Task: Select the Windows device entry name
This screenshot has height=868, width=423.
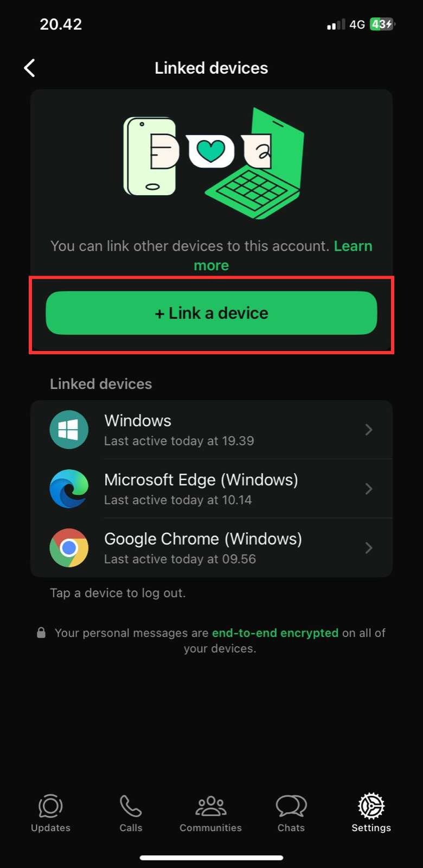Action: pyautogui.click(x=138, y=420)
